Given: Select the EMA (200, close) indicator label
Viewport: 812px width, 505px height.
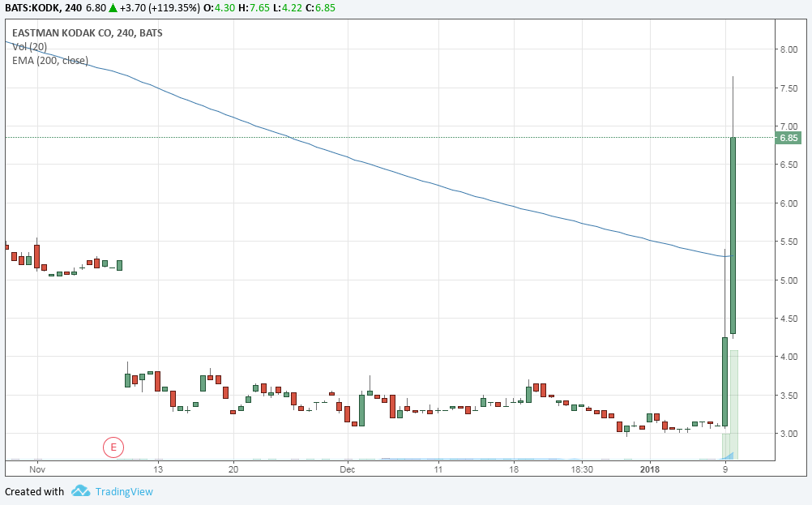Looking at the screenshot, I should pyautogui.click(x=50, y=61).
